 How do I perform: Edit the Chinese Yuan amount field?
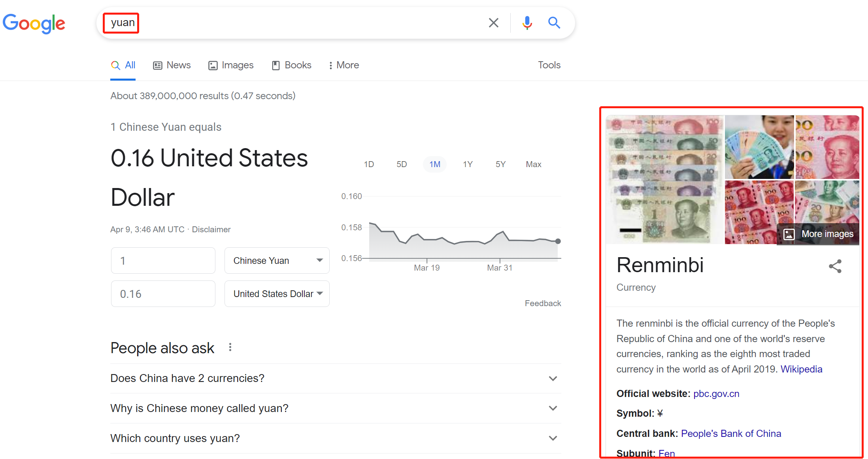tap(163, 261)
